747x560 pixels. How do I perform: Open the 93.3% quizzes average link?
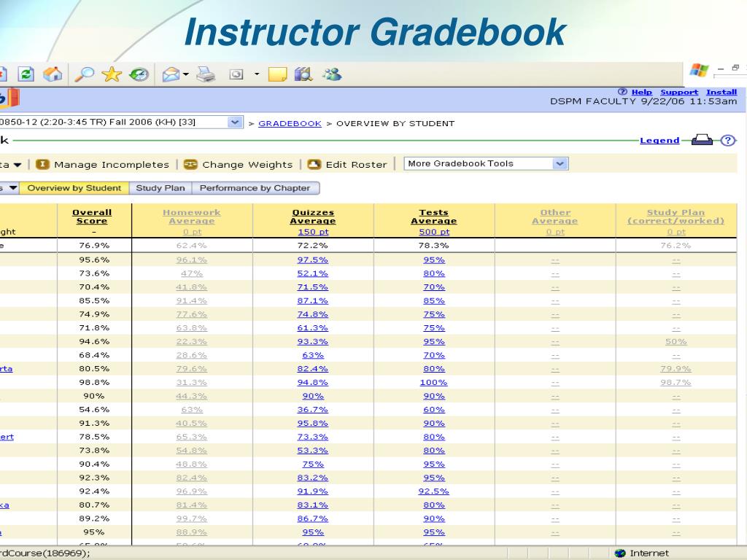click(313, 342)
